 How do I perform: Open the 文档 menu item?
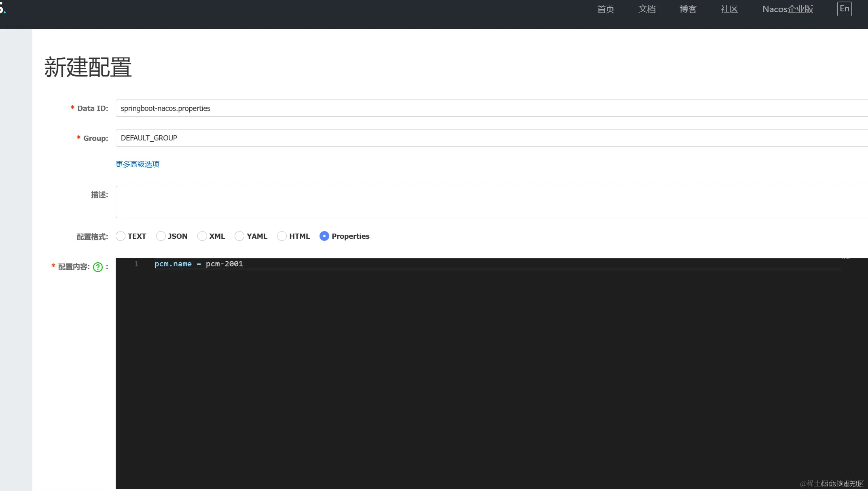(x=647, y=9)
